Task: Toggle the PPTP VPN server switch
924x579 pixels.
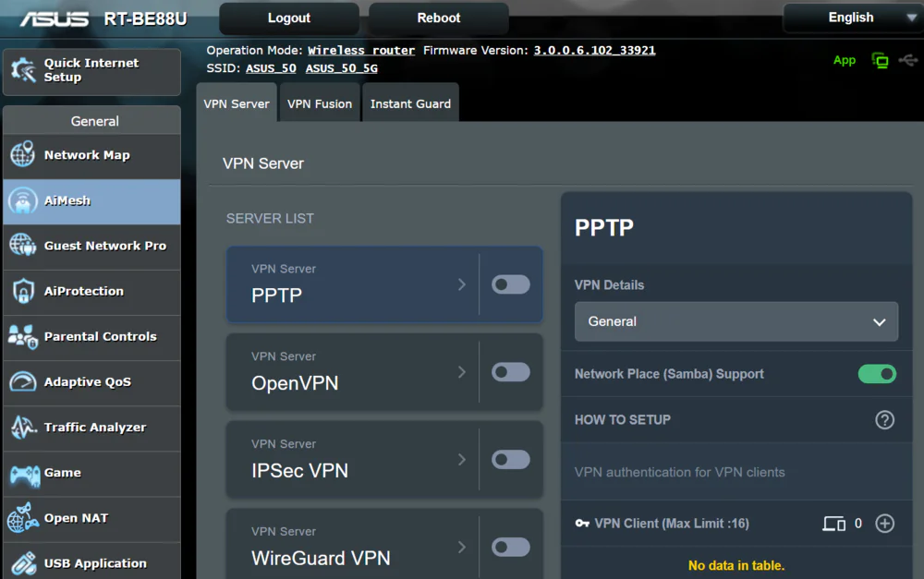Action: [x=511, y=284]
